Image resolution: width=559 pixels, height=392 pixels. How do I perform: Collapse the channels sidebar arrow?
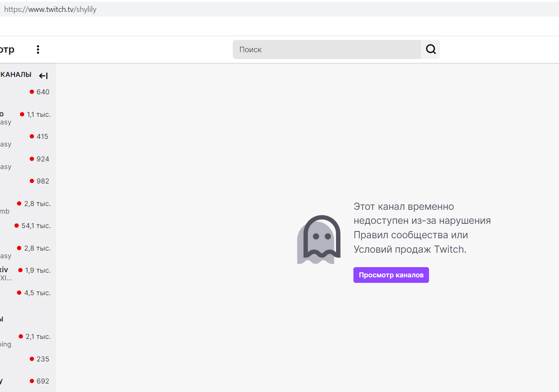[x=43, y=76]
